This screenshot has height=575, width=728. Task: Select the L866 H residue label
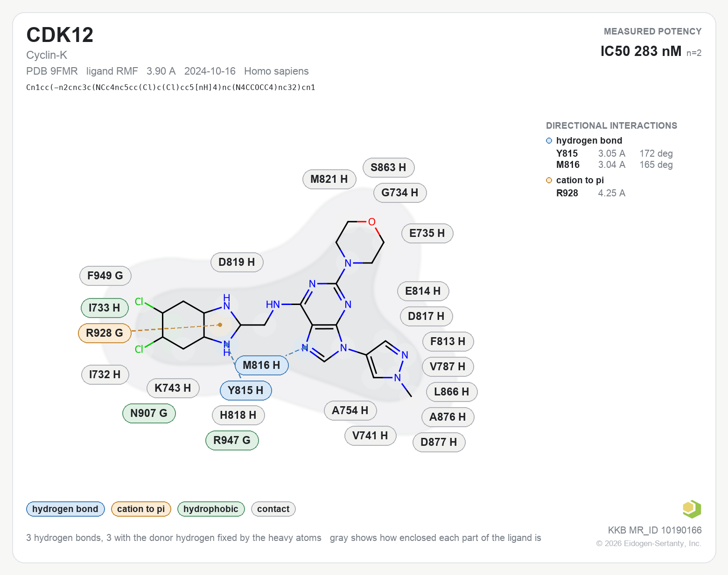[452, 392]
